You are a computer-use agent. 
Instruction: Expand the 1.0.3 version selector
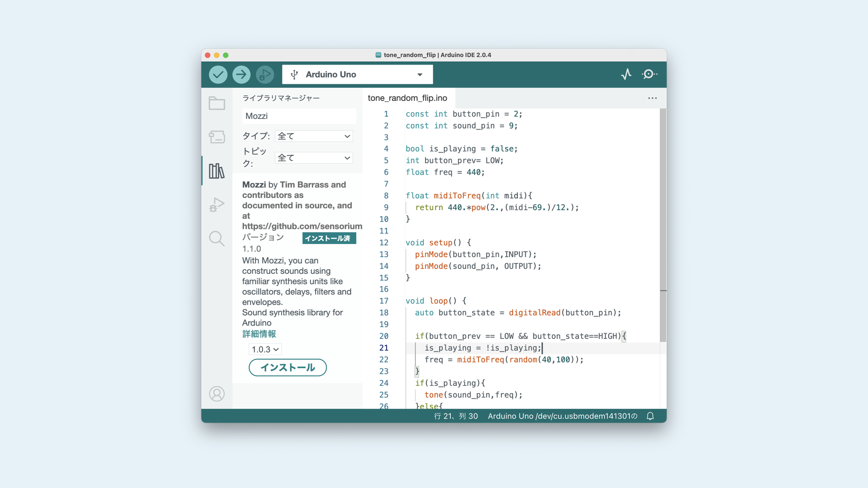click(x=265, y=349)
